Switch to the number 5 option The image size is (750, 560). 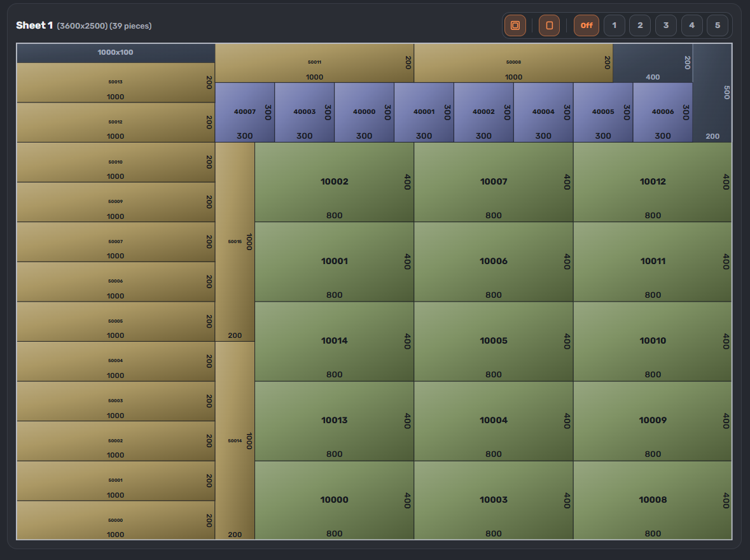point(717,25)
